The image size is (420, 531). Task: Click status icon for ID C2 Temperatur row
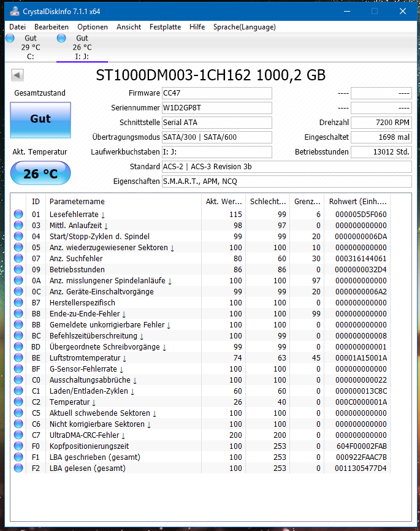pos(18,402)
